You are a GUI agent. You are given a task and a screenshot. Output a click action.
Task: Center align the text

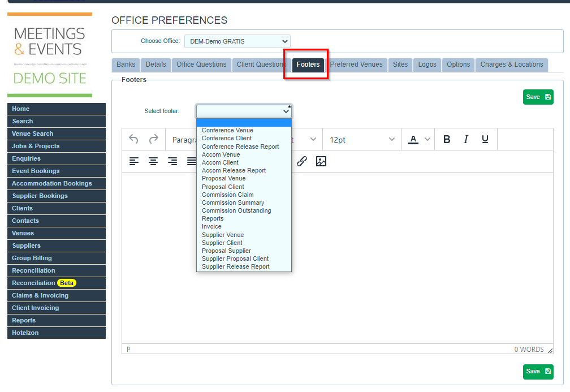(153, 161)
